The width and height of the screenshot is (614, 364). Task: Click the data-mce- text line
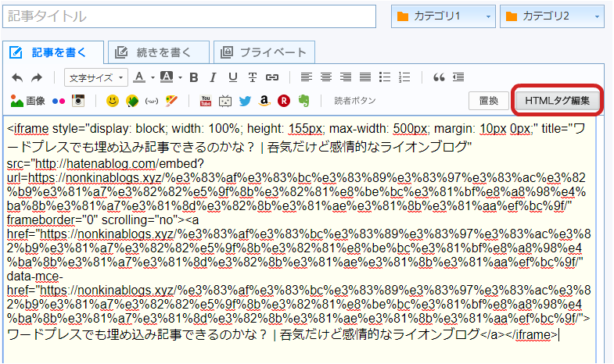click(34, 277)
